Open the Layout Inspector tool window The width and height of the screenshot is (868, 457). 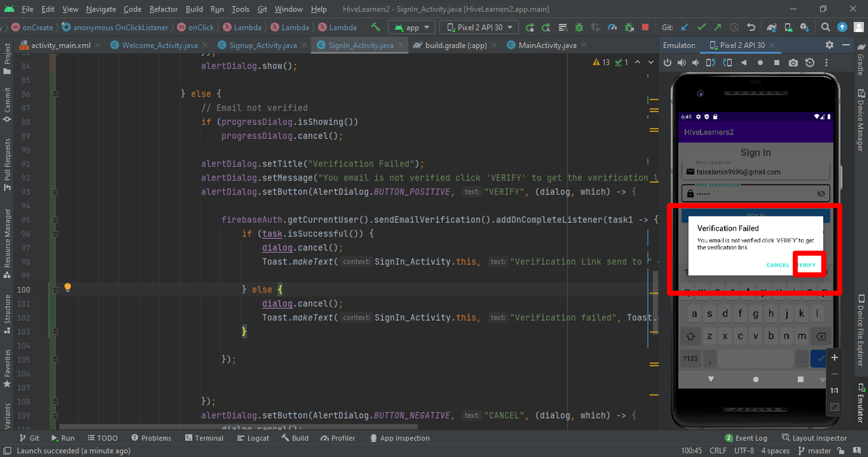[x=814, y=438]
